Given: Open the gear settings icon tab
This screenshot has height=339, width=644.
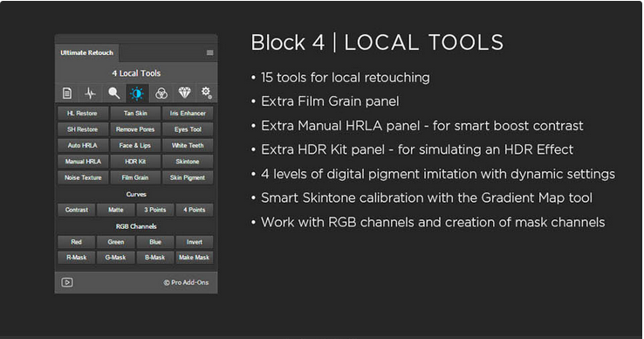Looking at the screenshot, I should 206,93.
